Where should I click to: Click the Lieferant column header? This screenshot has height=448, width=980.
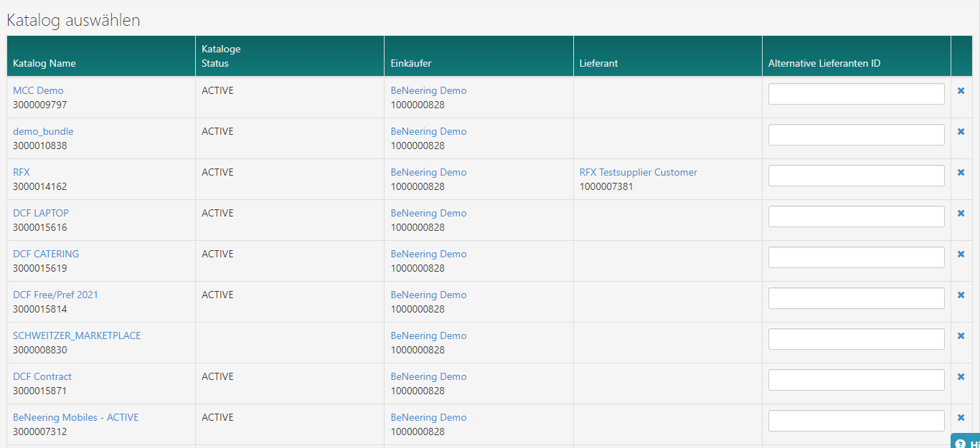598,63
